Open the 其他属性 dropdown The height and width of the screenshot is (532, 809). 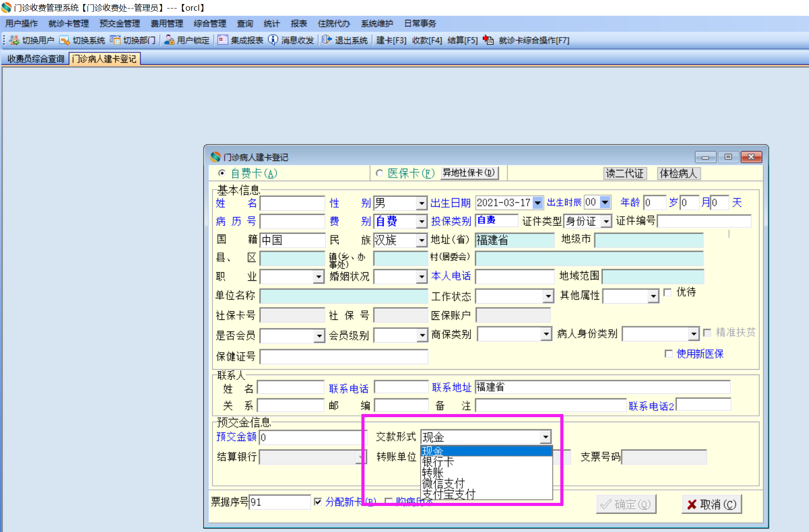[653, 296]
